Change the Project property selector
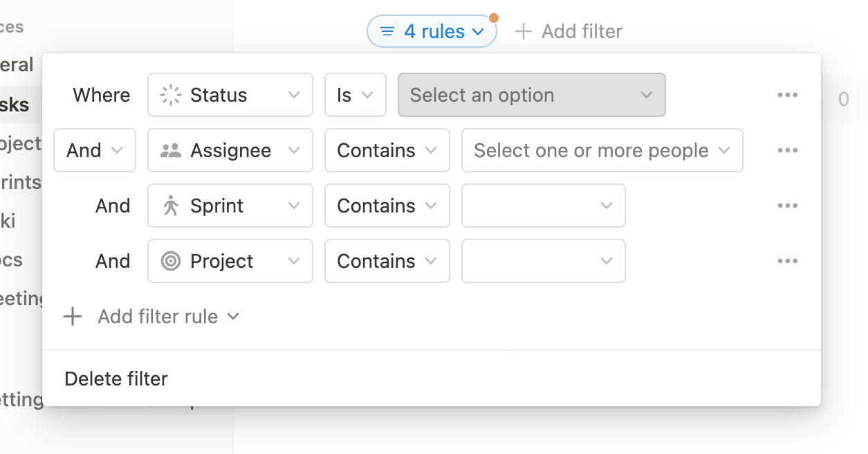Image resolution: width=868 pixels, height=454 pixels. click(x=230, y=262)
